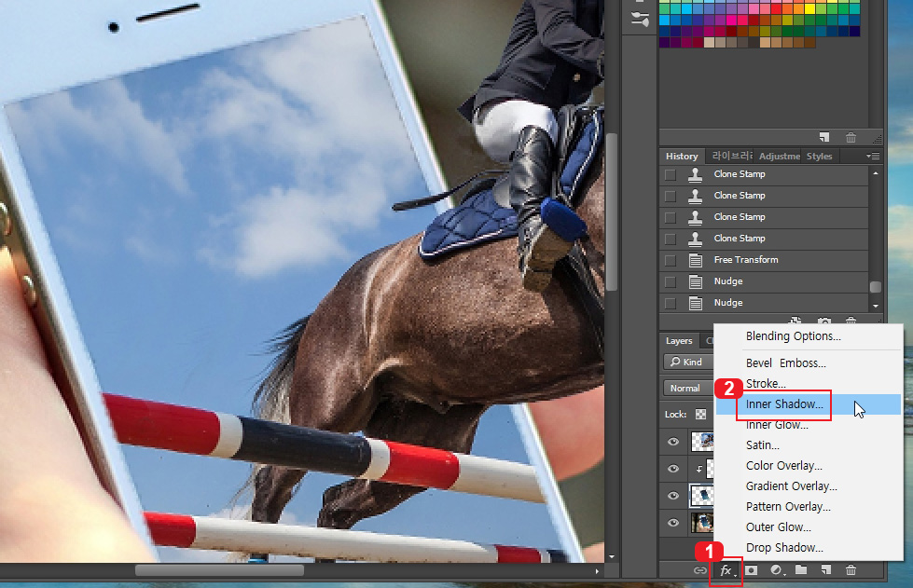Set history brush source beside Free Transform
Image resolution: width=913 pixels, height=588 pixels.
tap(669, 259)
